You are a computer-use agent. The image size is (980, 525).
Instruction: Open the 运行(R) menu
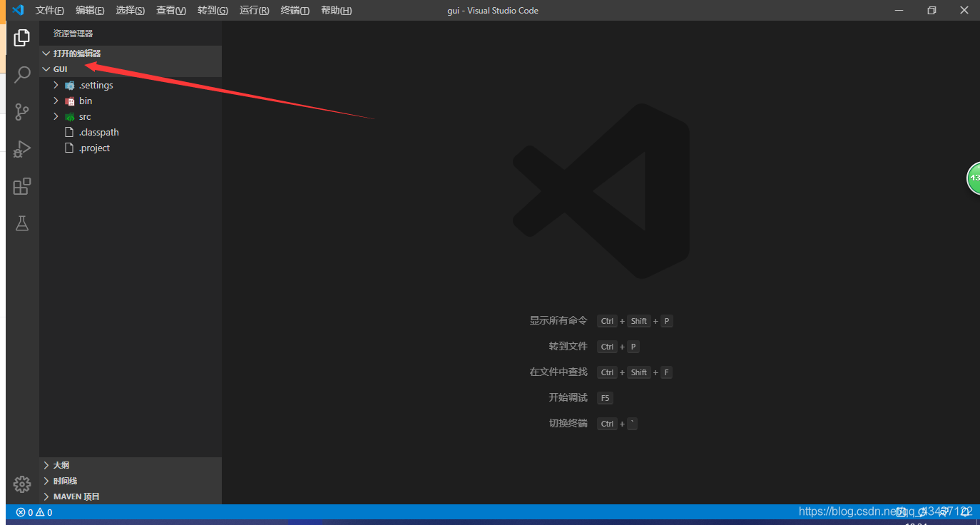point(255,11)
